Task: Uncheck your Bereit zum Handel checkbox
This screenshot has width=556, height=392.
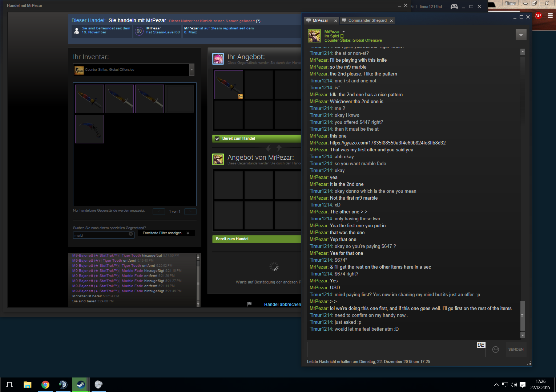Action: pyautogui.click(x=217, y=139)
